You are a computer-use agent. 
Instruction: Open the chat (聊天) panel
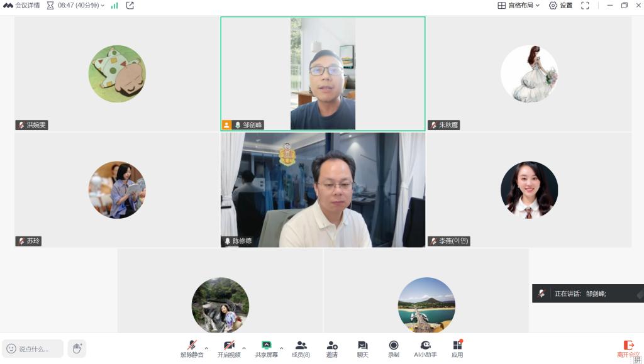click(362, 348)
